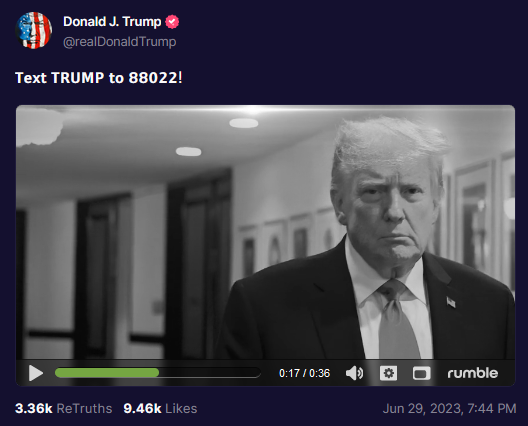Screen dimensions: 528x426
Task: Click the hallway doors area of the video
Action: pos(128,269)
